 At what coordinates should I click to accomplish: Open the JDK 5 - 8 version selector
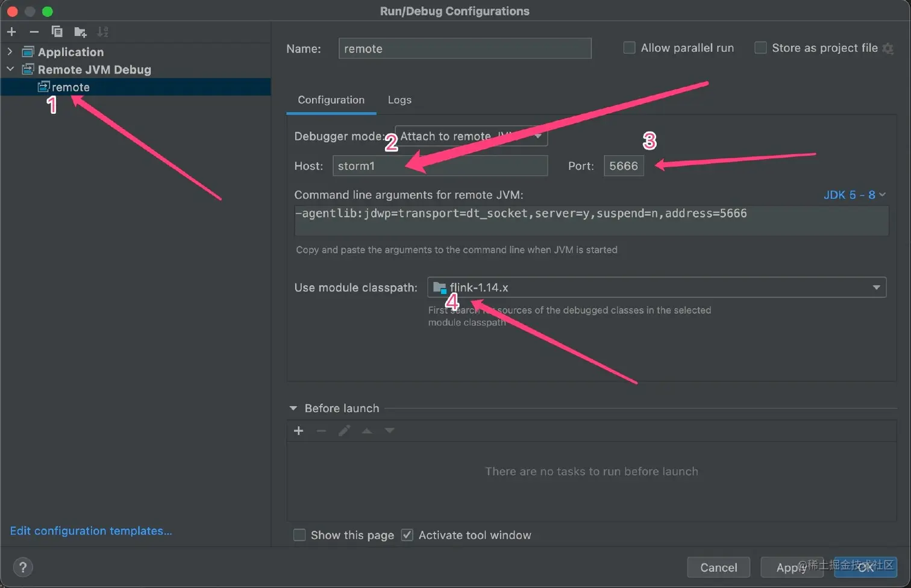854,195
